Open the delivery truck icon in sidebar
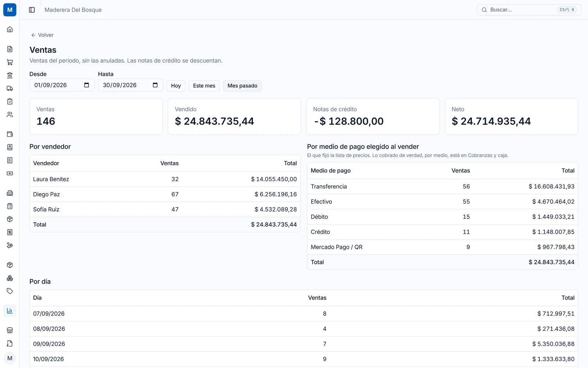This screenshot has width=588, height=368. [x=10, y=88]
